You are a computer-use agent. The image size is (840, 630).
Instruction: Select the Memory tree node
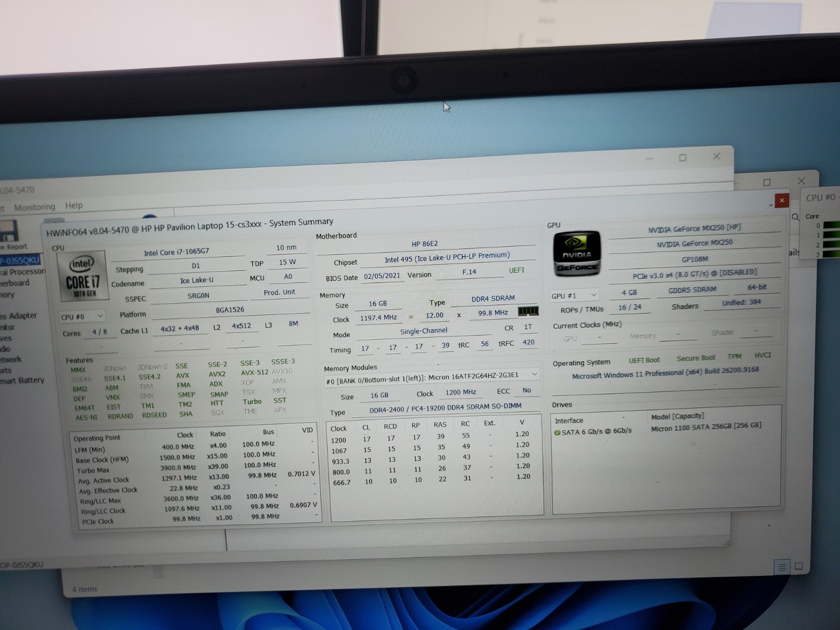[7, 295]
